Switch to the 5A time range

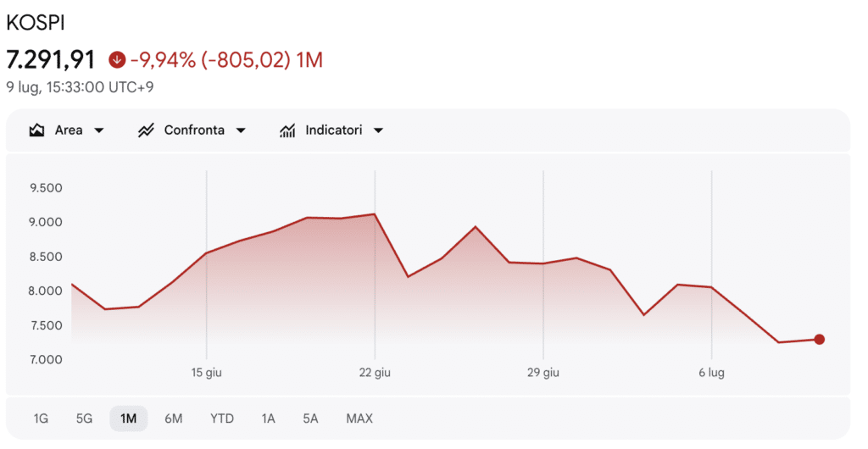click(310, 419)
